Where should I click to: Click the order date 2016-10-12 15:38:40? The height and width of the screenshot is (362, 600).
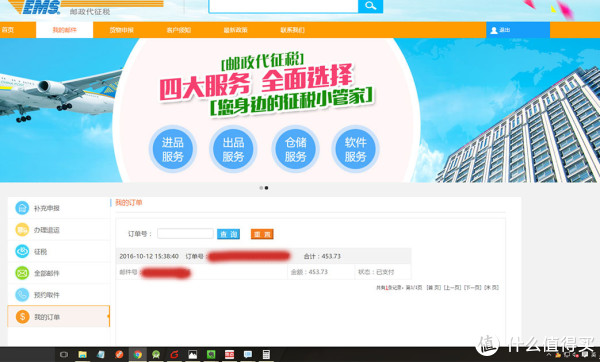[149, 256]
